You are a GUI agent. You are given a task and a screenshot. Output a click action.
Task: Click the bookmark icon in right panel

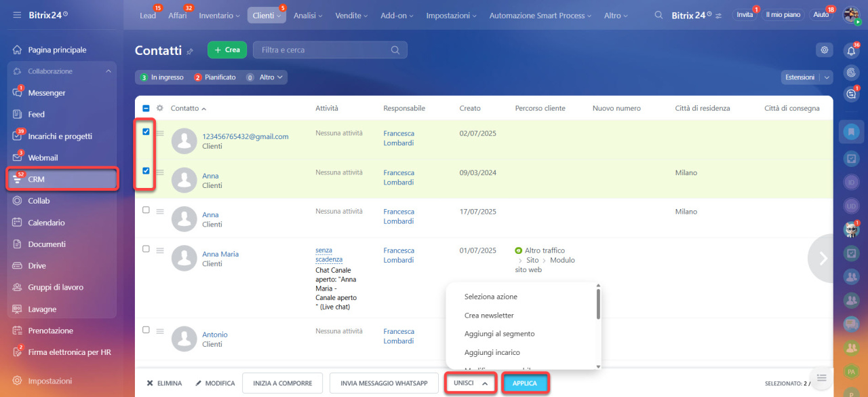pos(852,132)
